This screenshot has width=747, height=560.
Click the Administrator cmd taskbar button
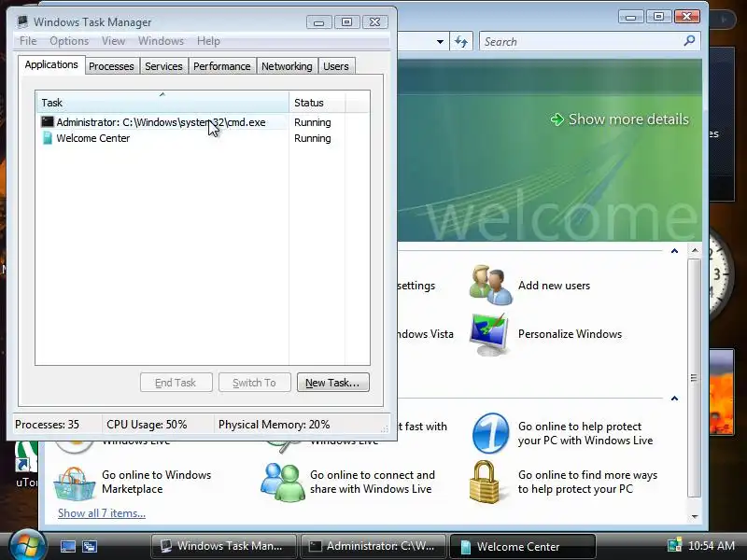click(373, 546)
